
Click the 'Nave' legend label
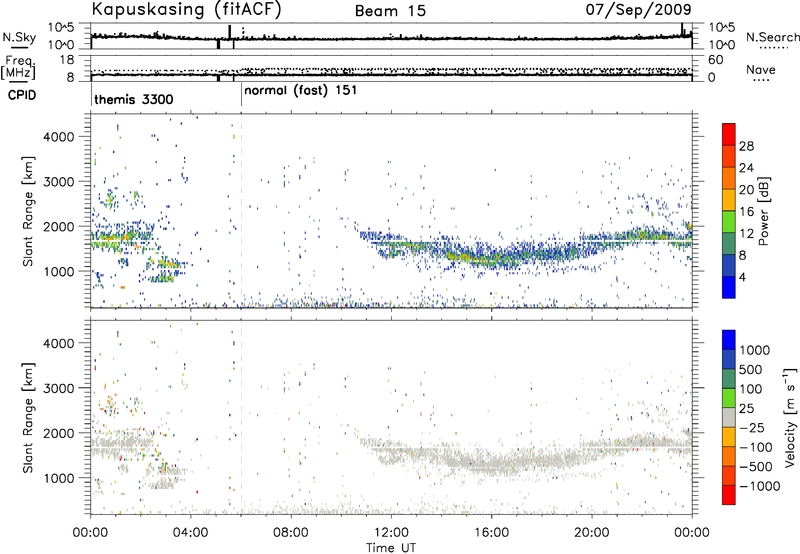(x=761, y=69)
